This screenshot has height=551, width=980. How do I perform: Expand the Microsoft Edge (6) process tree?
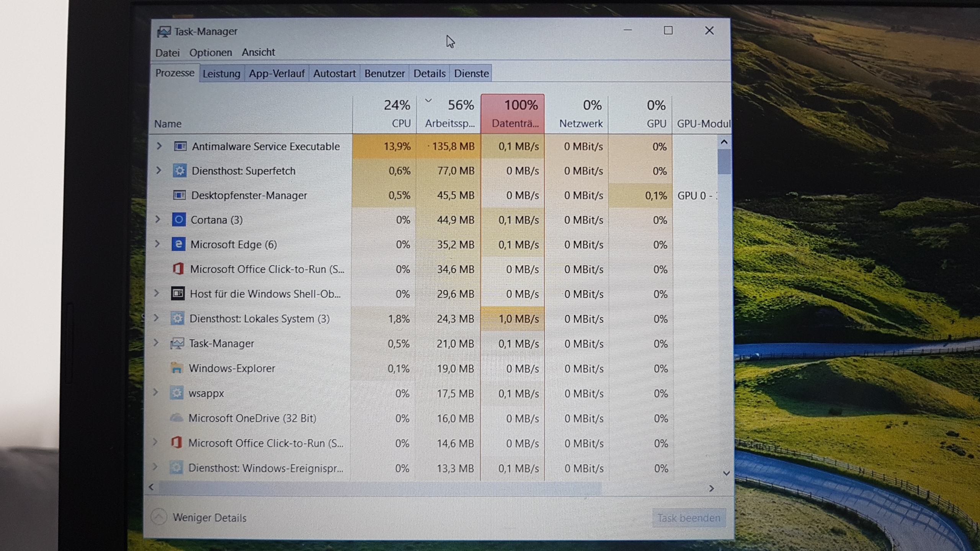[157, 244]
